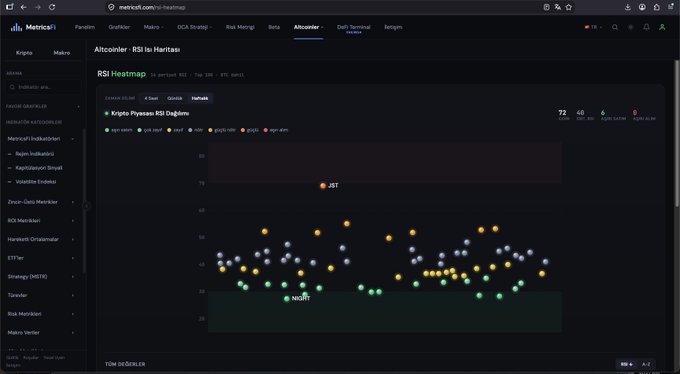
Task: Toggle 'güçlü nötr' legend item
Action: click(x=222, y=130)
